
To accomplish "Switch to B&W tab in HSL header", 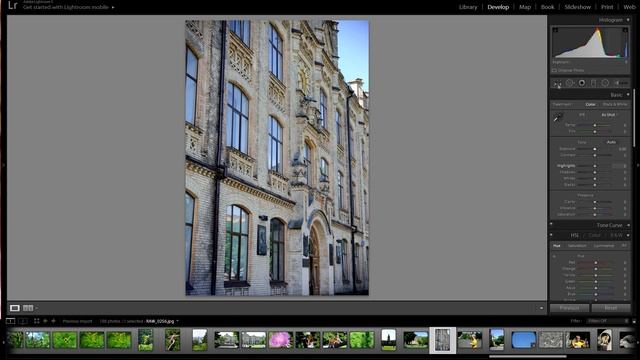I will [616, 235].
